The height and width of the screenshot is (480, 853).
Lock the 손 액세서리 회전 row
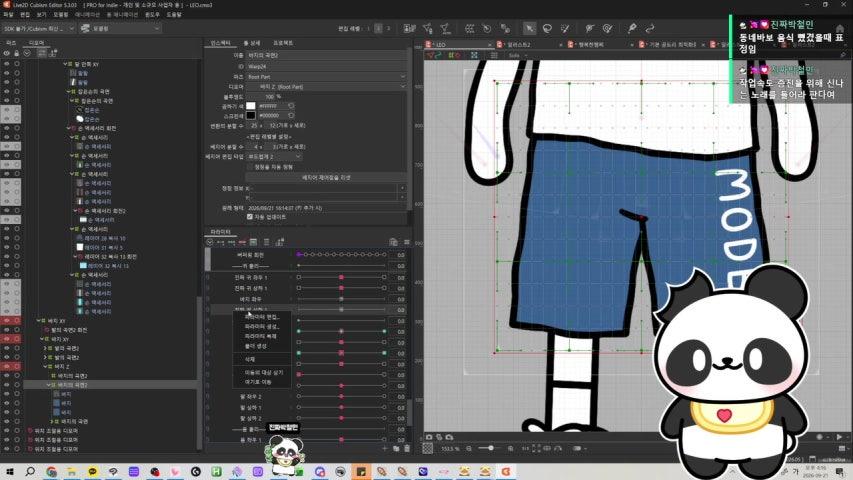pyautogui.click(x=17, y=128)
